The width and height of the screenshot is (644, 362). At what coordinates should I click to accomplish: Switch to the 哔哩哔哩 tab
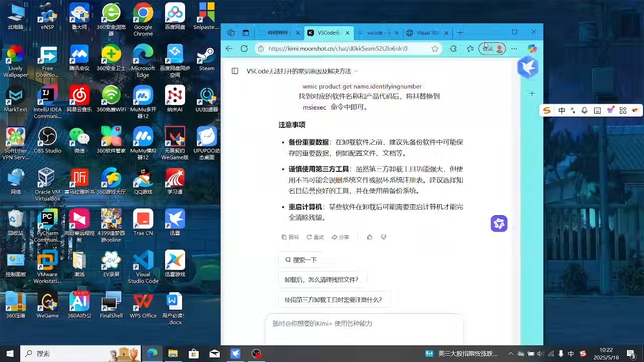[x=279, y=33]
